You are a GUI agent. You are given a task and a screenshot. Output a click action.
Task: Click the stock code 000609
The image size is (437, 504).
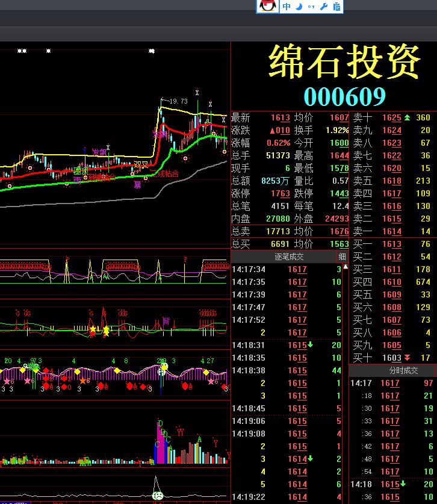344,96
